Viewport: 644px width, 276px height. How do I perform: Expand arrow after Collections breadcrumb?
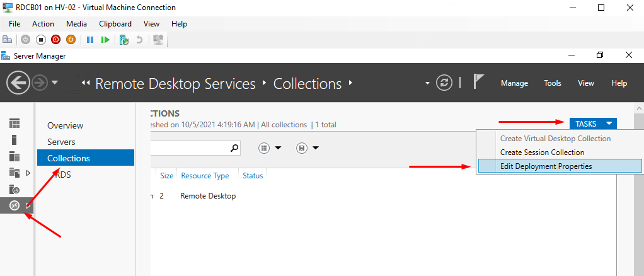click(350, 83)
